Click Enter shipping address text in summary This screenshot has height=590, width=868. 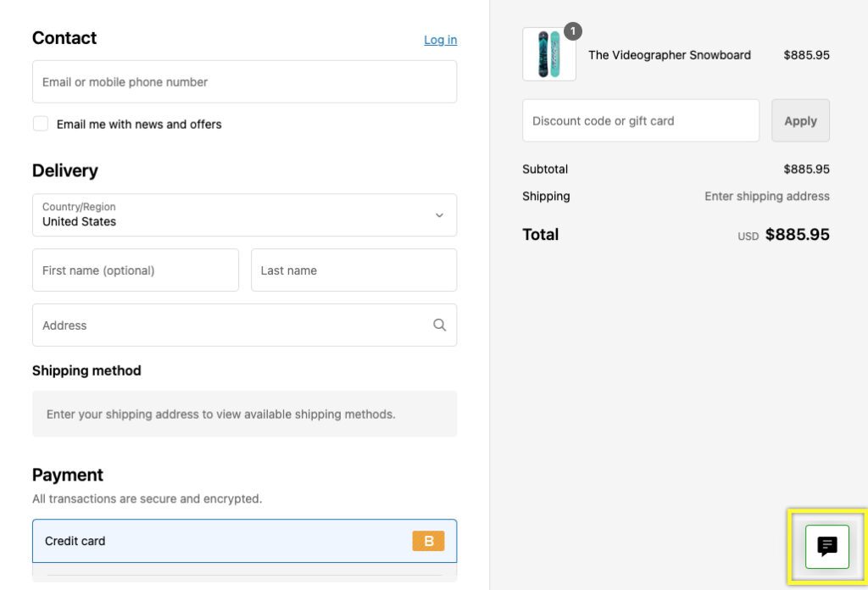pos(766,196)
